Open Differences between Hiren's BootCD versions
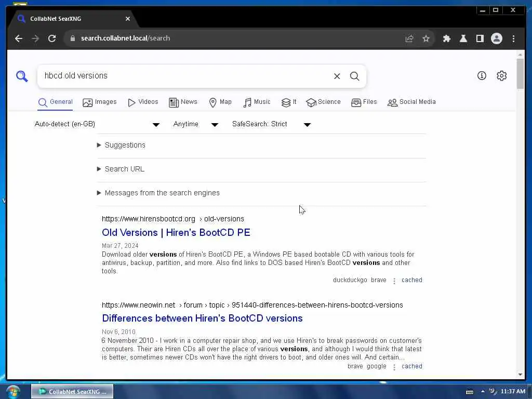 [x=202, y=318]
